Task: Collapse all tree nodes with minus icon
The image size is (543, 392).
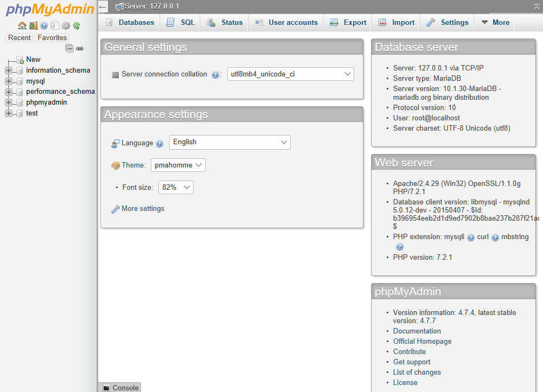Action: [x=69, y=48]
